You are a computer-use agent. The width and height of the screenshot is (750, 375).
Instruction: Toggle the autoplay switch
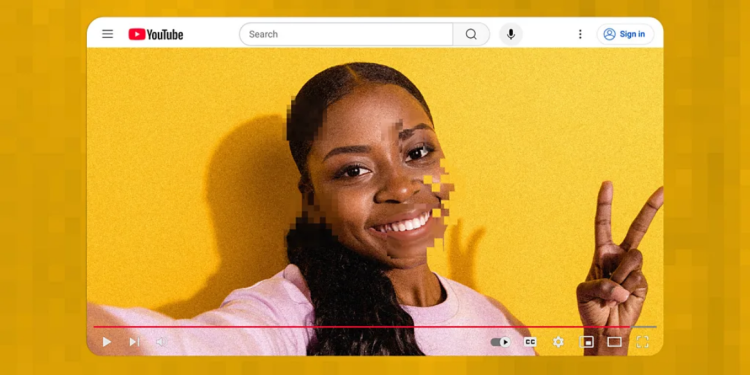click(x=500, y=342)
